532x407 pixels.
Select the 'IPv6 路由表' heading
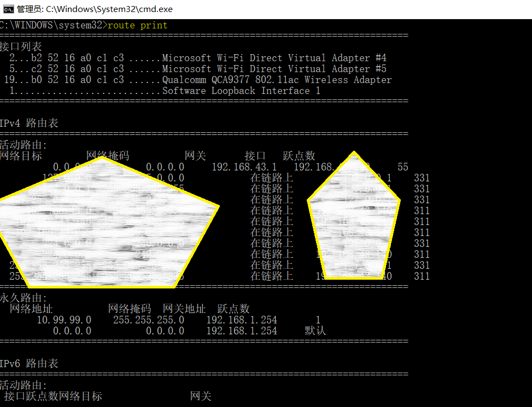(x=29, y=364)
